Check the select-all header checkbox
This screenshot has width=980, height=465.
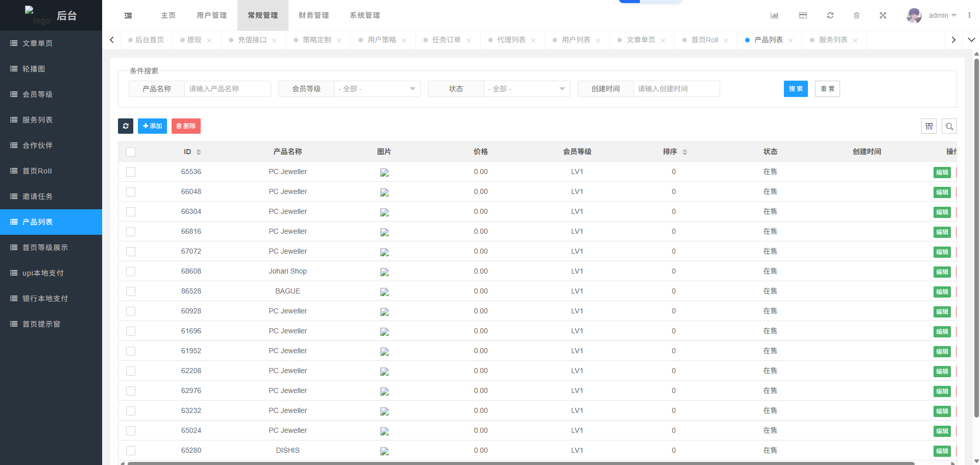click(131, 152)
